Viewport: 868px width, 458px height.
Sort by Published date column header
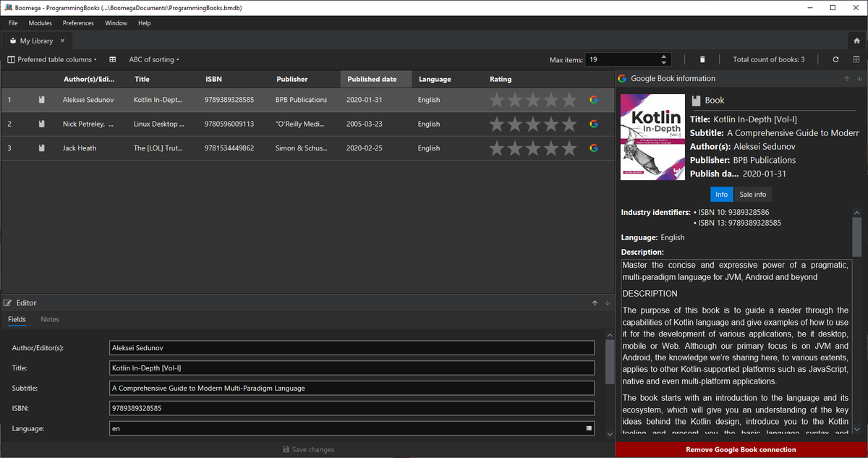[x=375, y=79]
